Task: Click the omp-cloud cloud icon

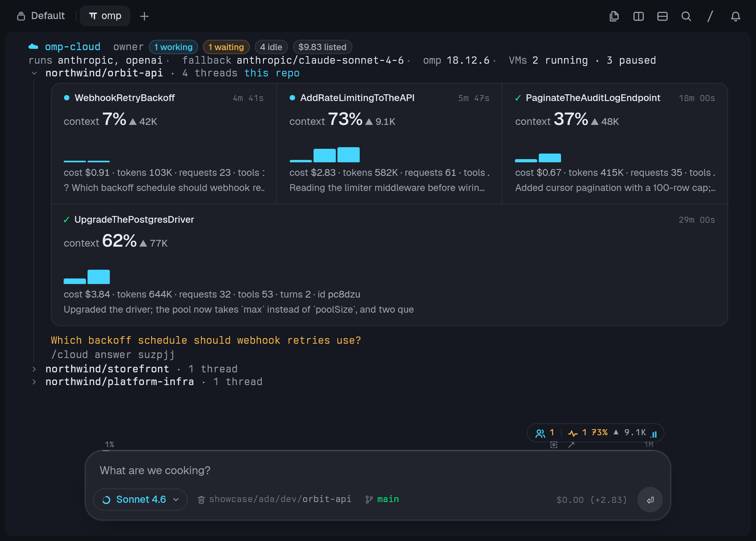Action: coord(33,47)
